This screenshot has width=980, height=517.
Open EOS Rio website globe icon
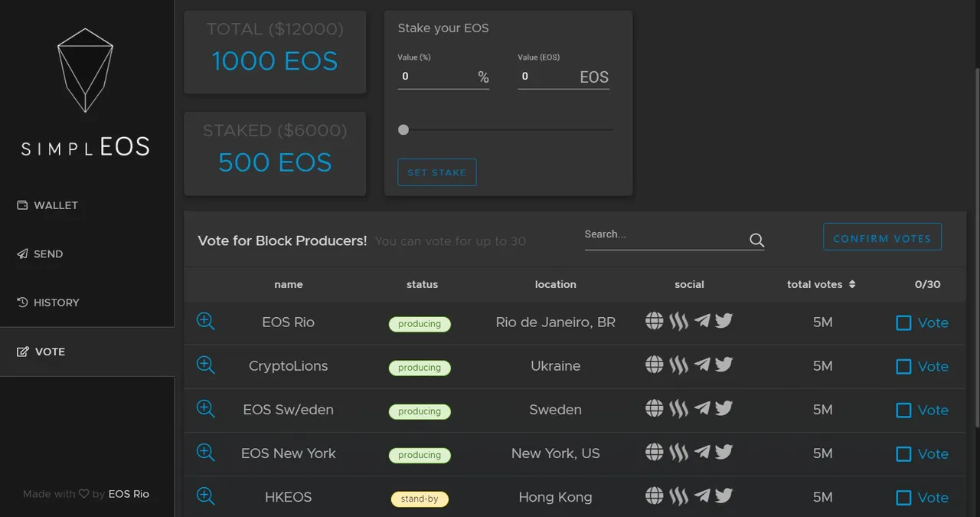(x=654, y=321)
